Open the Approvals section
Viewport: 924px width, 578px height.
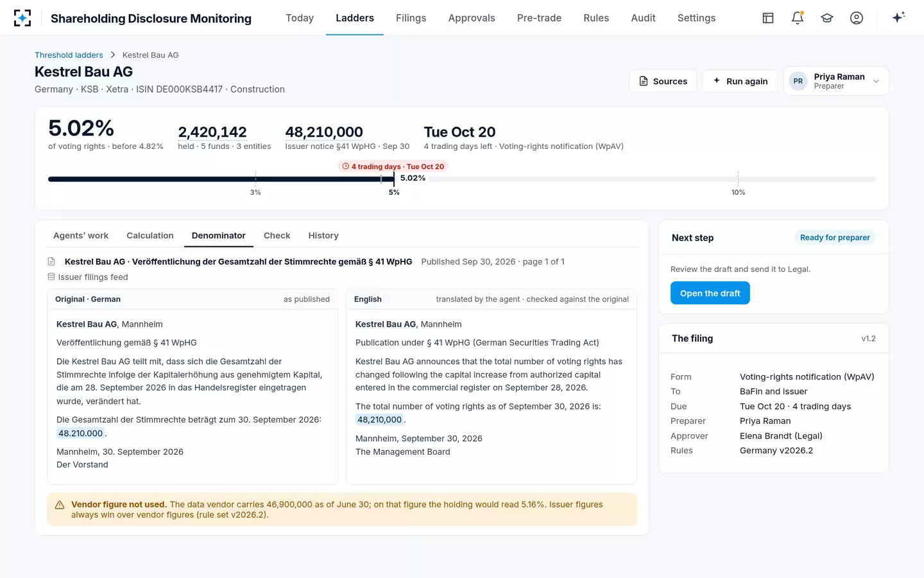[472, 18]
